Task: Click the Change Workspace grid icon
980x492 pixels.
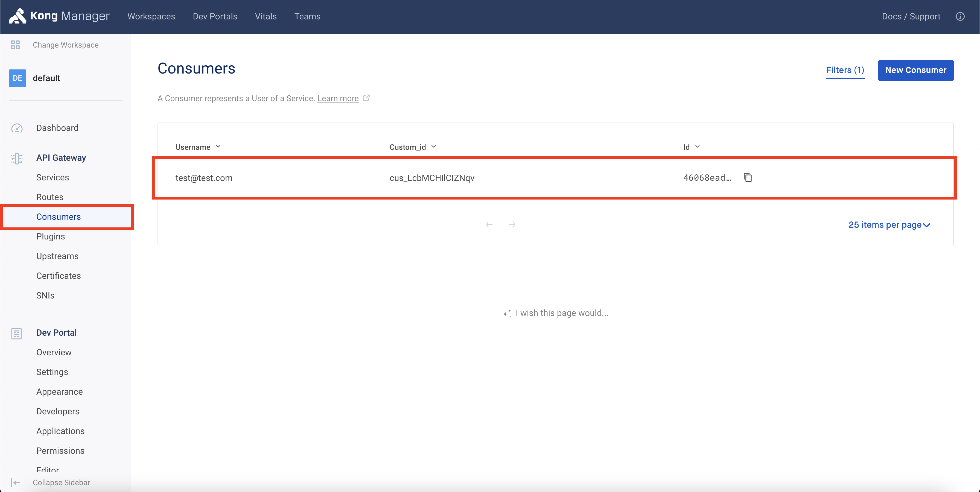Action: tap(15, 45)
